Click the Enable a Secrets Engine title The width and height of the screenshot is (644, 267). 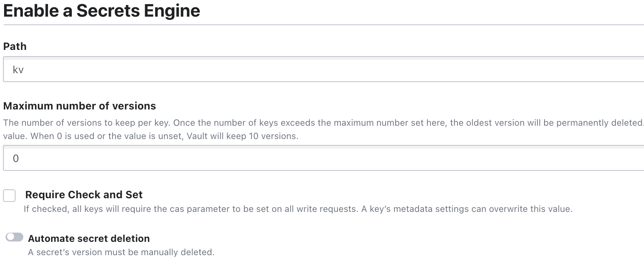[101, 10]
